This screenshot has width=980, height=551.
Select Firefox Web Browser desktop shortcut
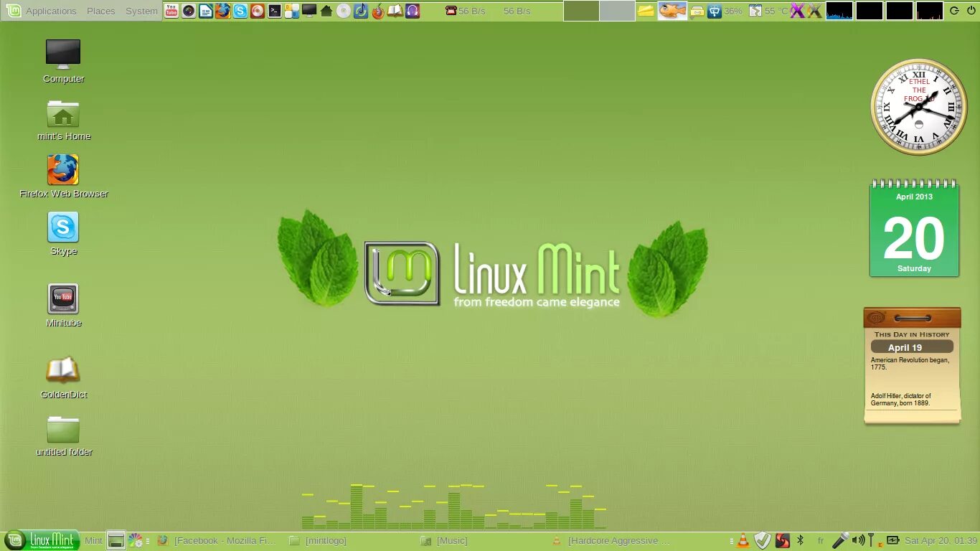click(x=63, y=177)
